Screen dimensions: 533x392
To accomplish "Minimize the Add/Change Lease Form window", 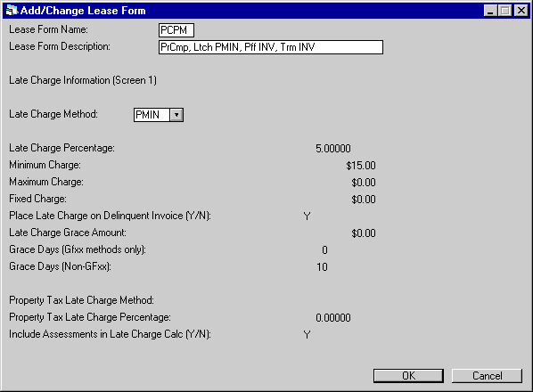I will [x=490, y=11].
